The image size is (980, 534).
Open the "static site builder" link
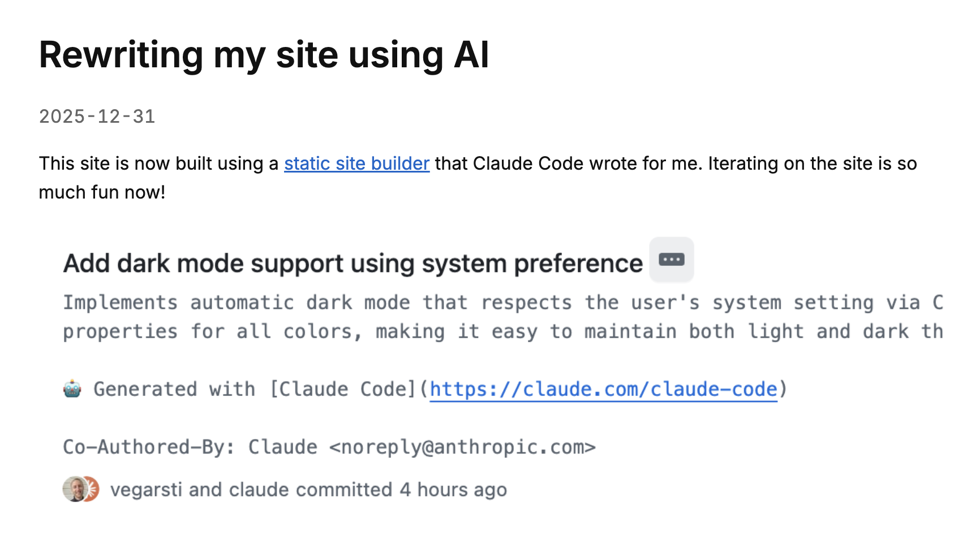click(356, 163)
